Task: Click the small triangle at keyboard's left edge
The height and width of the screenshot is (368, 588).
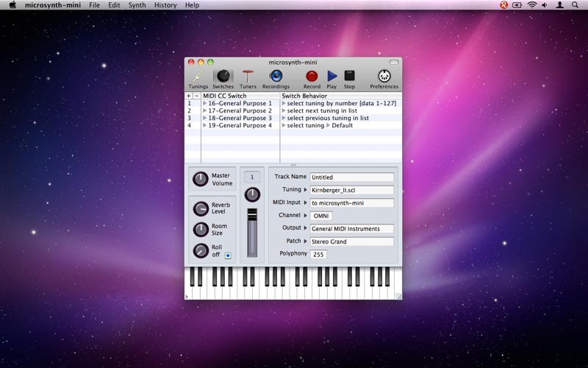Action: [x=187, y=297]
